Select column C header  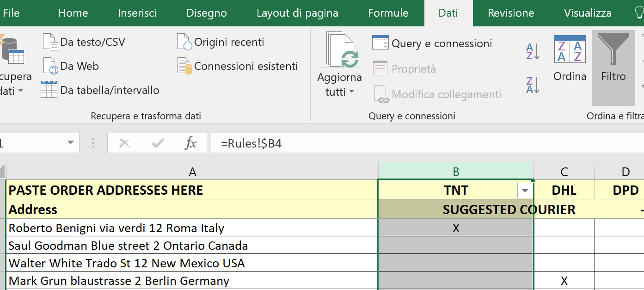click(564, 172)
